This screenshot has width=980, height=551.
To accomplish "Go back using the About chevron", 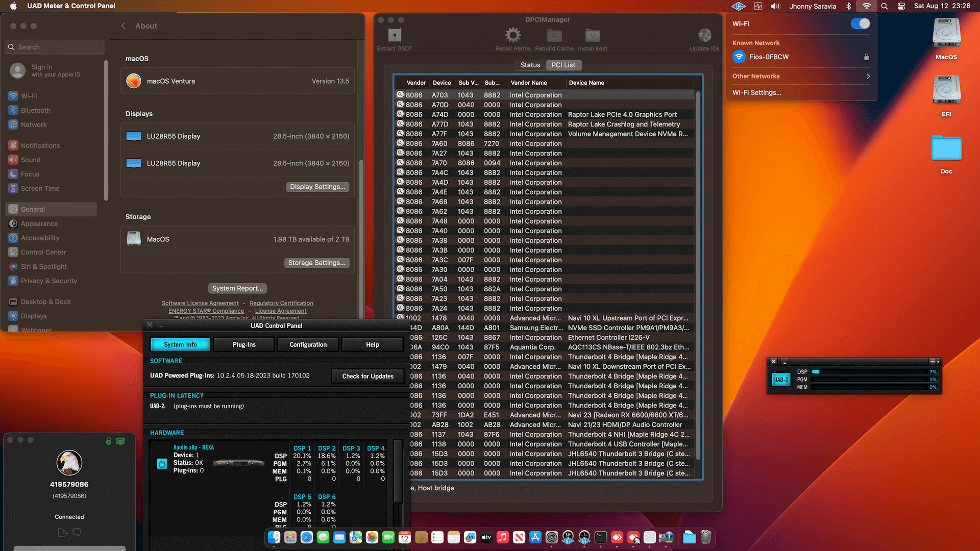I will coord(123,26).
